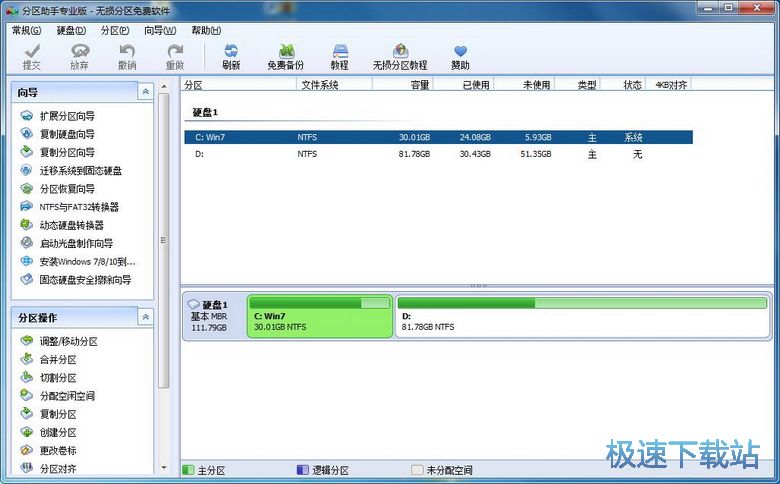Collapse the 向导 wizard panel
Image resolution: width=780 pixels, height=484 pixels.
tap(146, 91)
